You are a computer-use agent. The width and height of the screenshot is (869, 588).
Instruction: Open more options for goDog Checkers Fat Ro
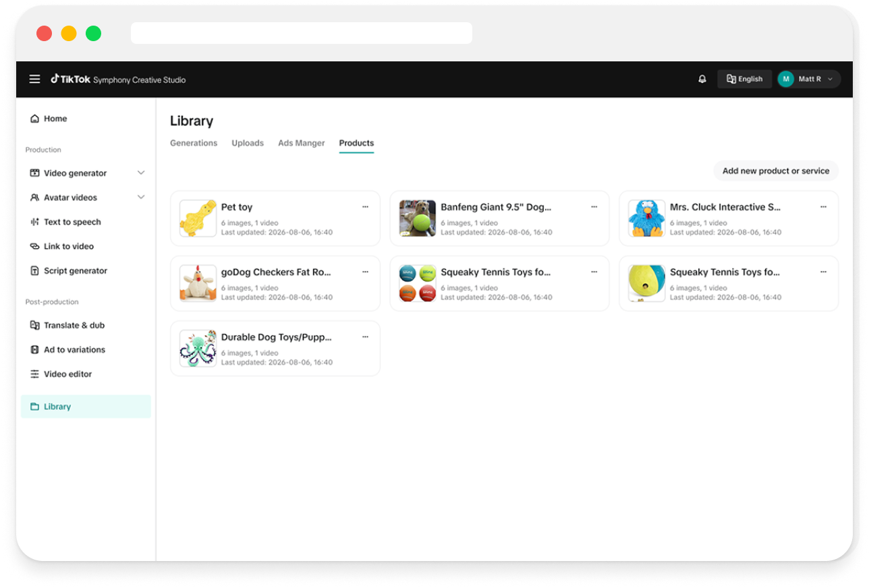click(365, 272)
